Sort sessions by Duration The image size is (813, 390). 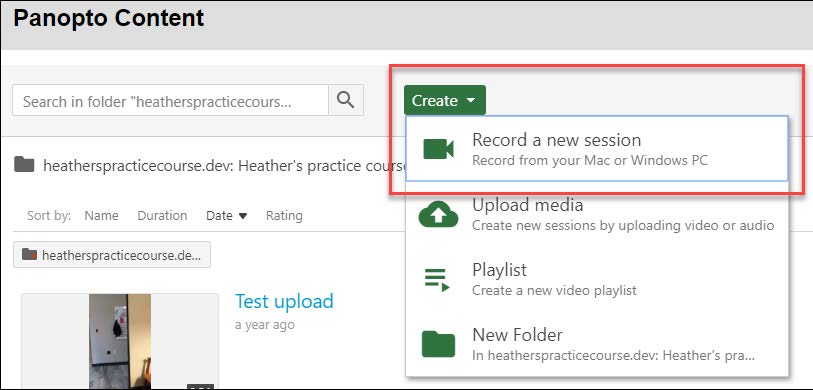point(162,216)
